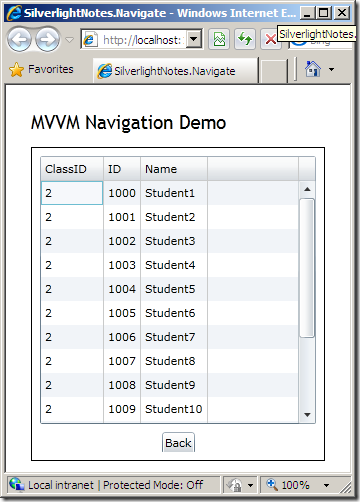Screen dimensions: 360x502
Task: Click the browser Forward arrow button
Action: click(x=48, y=40)
